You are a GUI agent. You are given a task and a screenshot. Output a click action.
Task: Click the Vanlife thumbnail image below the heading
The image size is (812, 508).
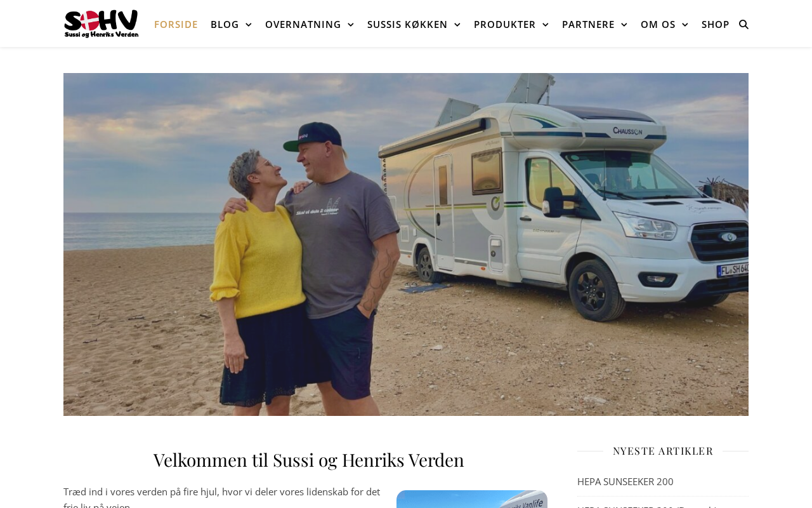pyautogui.click(x=472, y=499)
